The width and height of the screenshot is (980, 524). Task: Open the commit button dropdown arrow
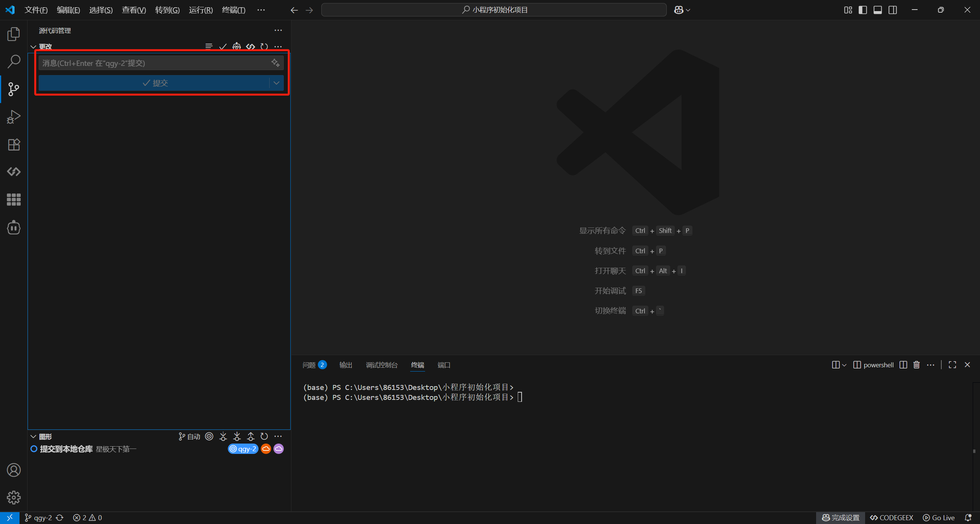(276, 83)
